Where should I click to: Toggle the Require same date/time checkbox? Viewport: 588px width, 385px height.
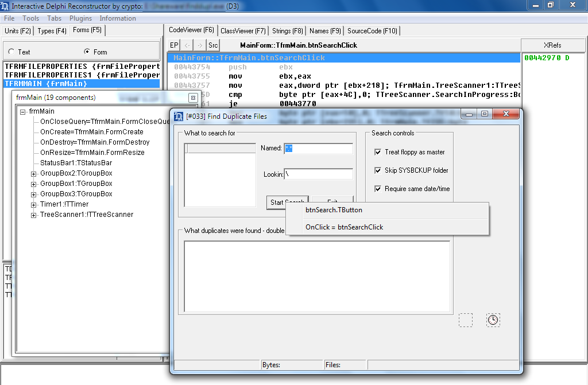coord(378,189)
